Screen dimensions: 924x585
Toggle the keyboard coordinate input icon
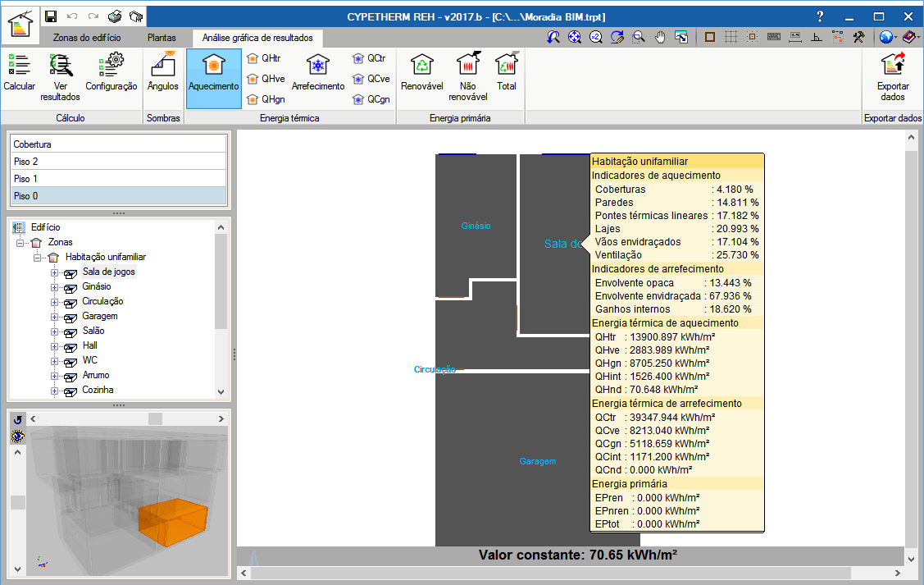(x=774, y=37)
